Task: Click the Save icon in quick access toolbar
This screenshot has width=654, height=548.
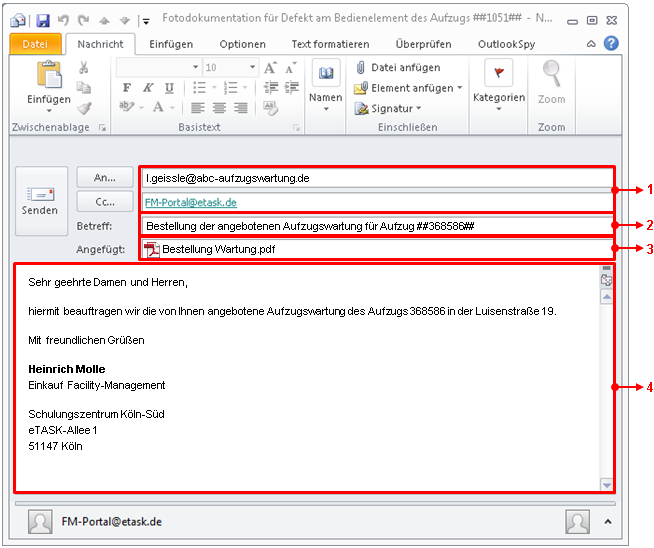Action: click(43, 20)
